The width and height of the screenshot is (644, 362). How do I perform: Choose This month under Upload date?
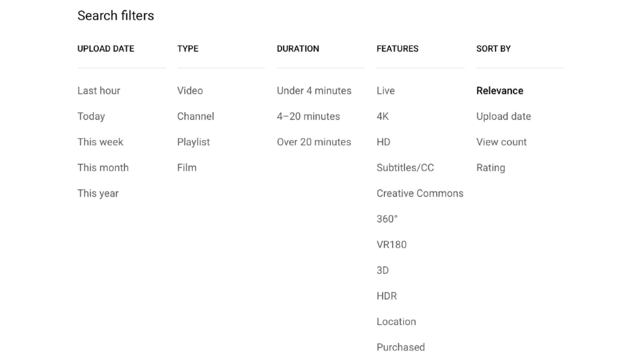coord(103,167)
